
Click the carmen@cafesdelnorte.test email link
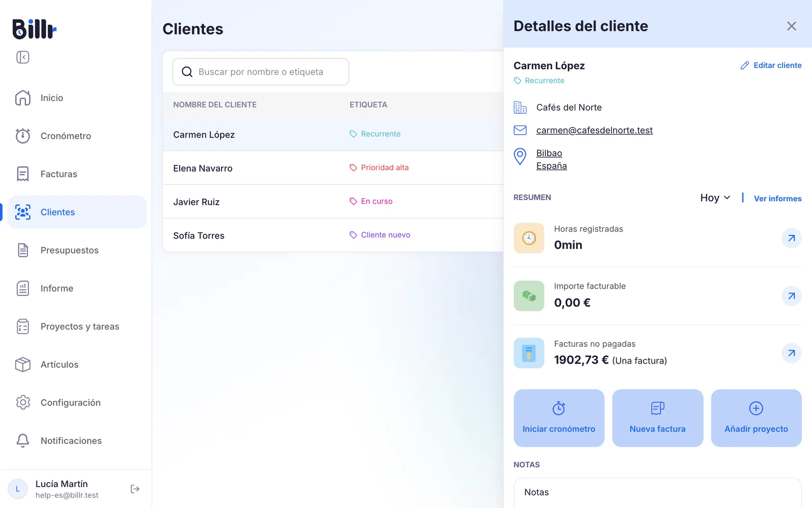tap(594, 130)
